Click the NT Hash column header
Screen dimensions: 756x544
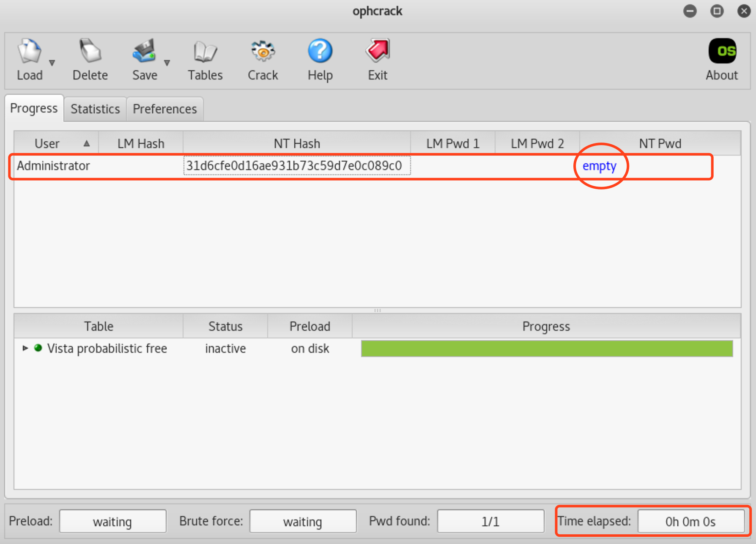(x=297, y=143)
